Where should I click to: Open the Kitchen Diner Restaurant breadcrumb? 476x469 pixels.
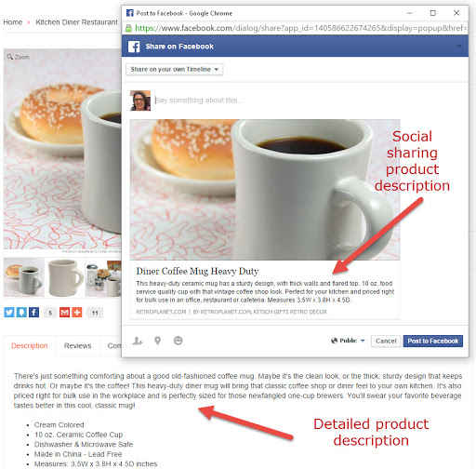[x=76, y=22]
